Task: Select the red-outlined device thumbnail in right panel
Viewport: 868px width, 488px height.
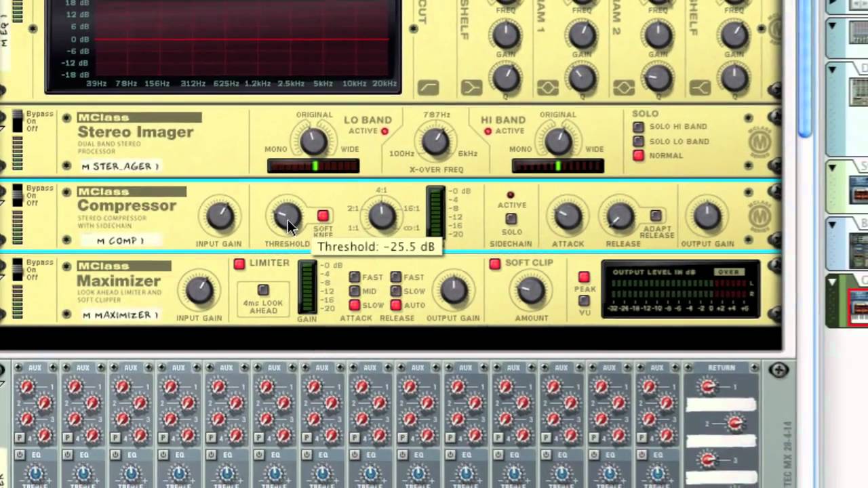Action: click(859, 306)
